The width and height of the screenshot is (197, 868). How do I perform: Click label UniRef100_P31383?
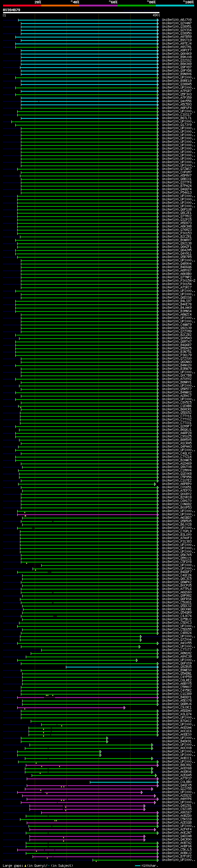pos(177,541)
